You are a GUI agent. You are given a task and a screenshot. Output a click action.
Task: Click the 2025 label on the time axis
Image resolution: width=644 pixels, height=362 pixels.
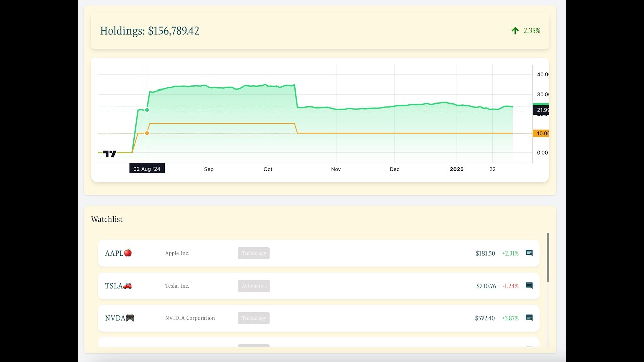(x=457, y=169)
